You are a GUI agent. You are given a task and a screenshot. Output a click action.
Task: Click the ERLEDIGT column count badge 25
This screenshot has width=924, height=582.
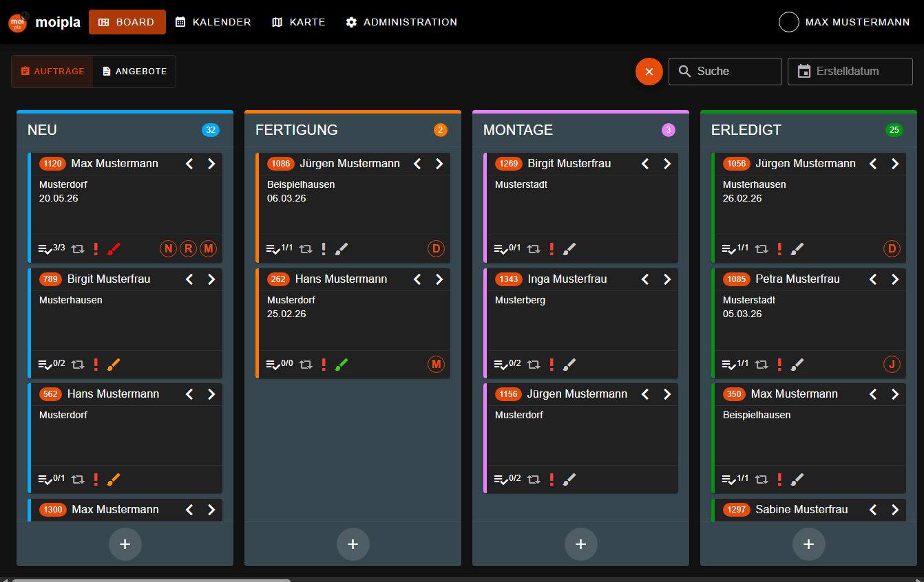tap(894, 130)
